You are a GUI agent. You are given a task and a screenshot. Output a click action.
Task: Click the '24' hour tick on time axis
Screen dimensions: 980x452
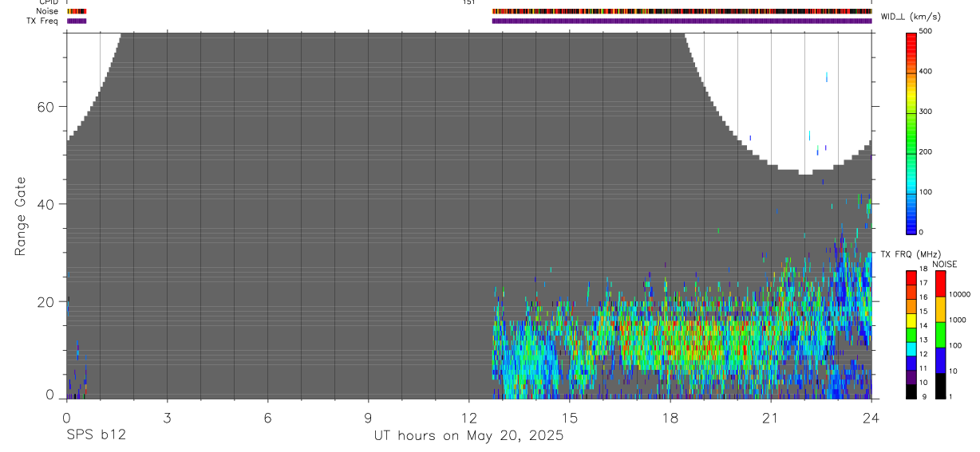click(871, 418)
